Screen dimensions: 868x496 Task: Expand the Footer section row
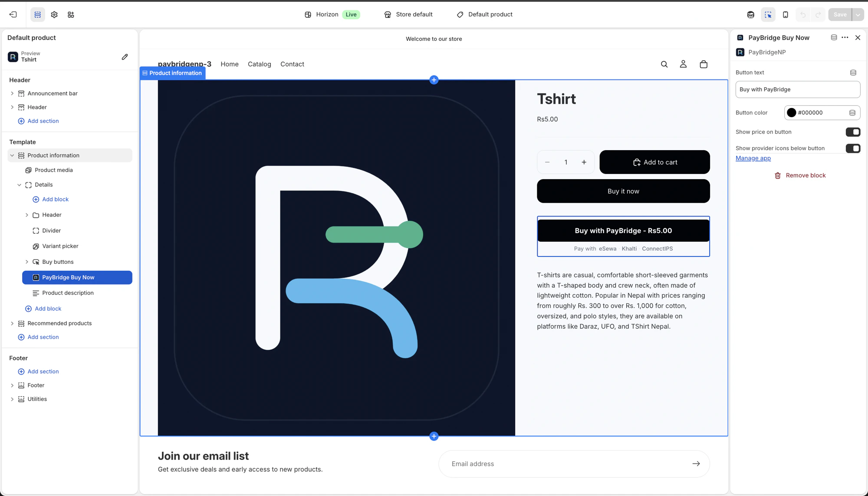click(12, 385)
